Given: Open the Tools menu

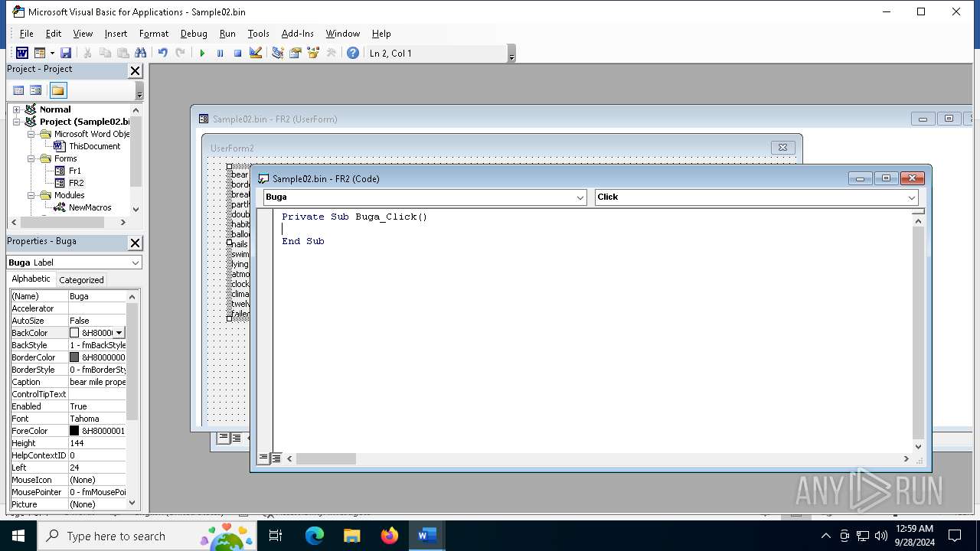Looking at the screenshot, I should [x=258, y=34].
